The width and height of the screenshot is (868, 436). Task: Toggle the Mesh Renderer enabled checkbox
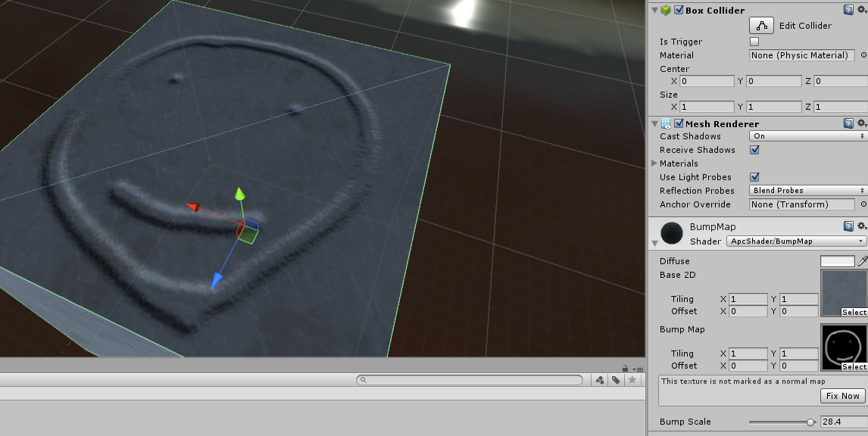coord(679,123)
